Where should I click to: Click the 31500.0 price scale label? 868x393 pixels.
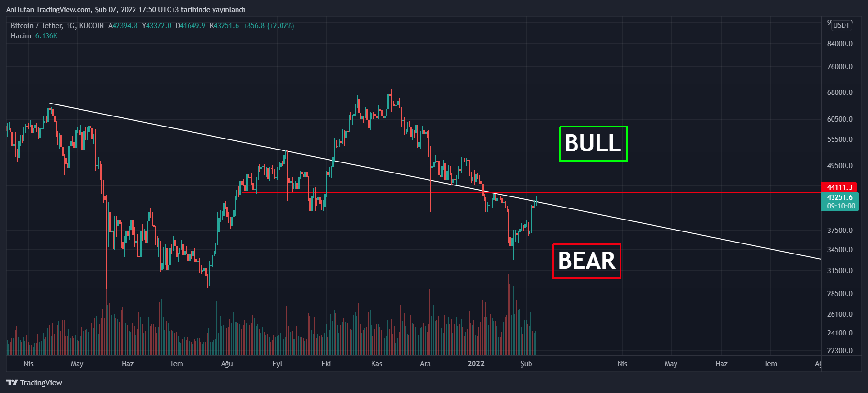840,271
